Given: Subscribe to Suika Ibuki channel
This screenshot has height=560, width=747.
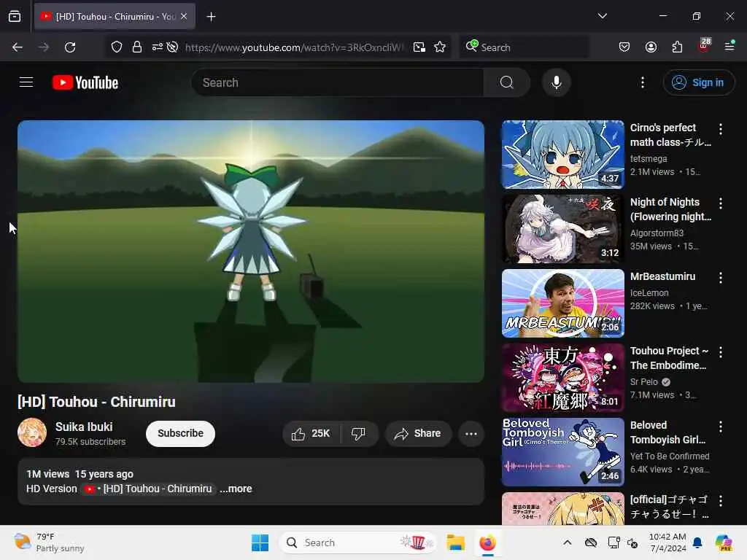Looking at the screenshot, I should point(181,433).
